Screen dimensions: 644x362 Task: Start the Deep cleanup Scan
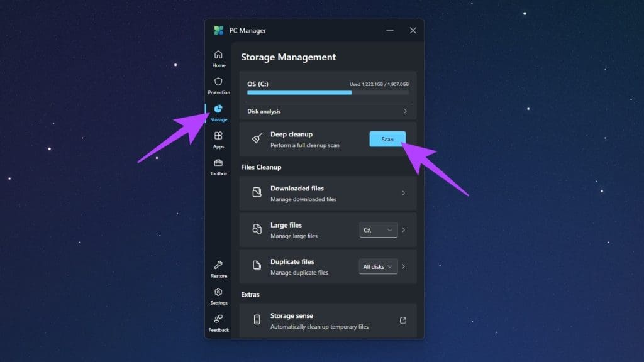tap(387, 139)
